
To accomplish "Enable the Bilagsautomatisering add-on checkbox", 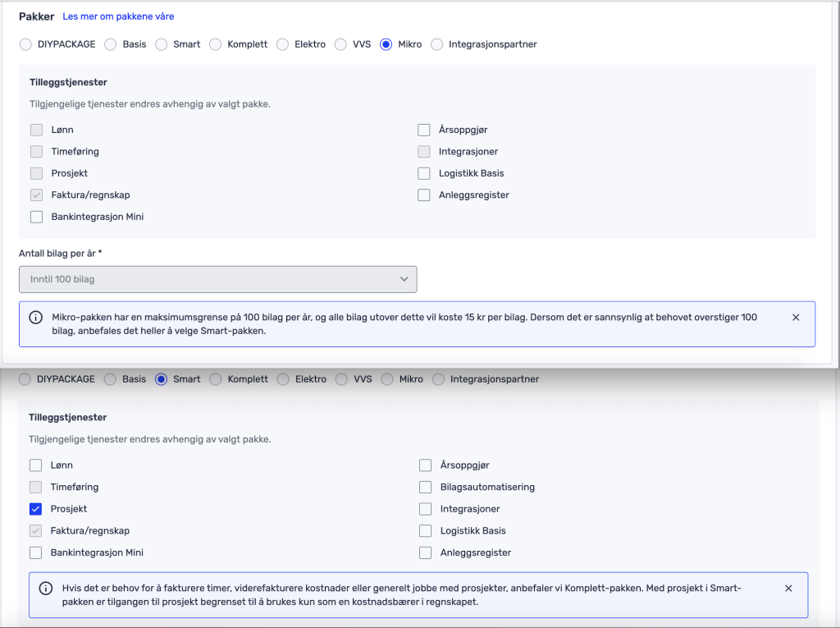I will click(x=425, y=487).
